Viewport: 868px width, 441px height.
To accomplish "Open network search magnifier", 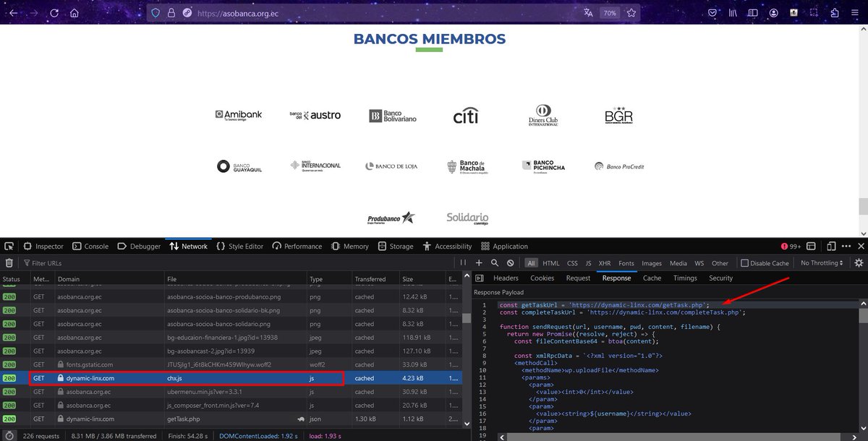I will coord(495,263).
